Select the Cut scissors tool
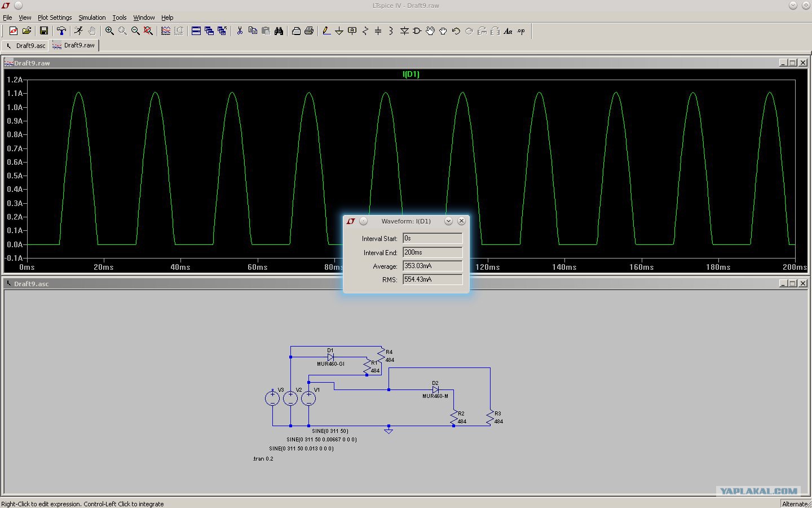This screenshot has width=812, height=508. (x=240, y=31)
